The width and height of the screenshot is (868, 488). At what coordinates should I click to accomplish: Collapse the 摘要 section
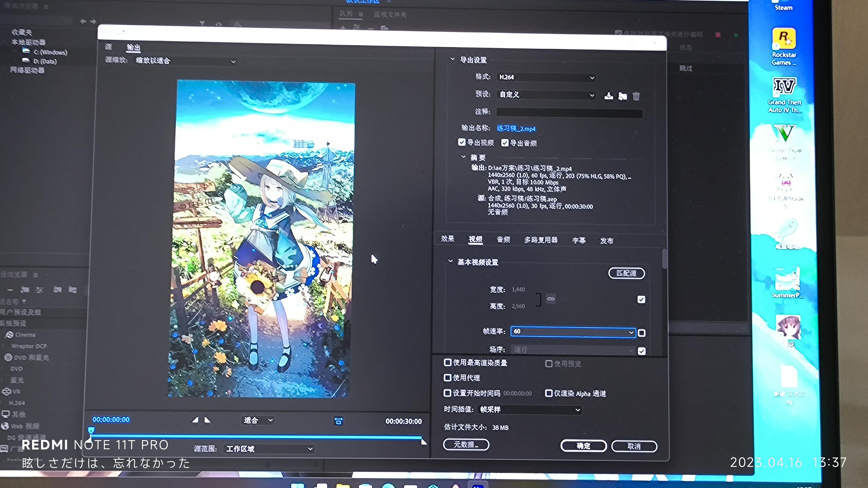click(463, 157)
